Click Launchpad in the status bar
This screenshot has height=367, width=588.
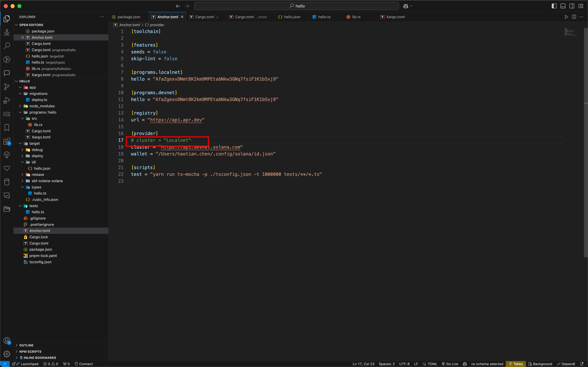[x=25, y=364]
